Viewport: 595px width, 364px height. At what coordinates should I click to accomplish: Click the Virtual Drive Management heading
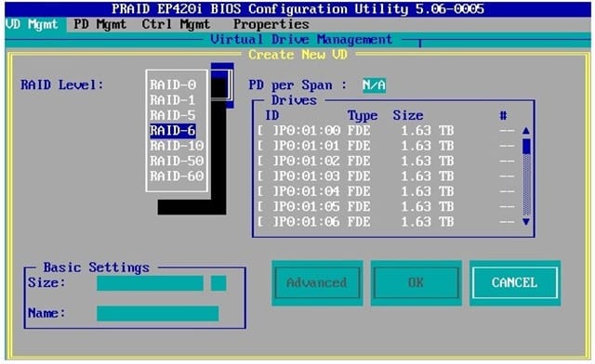pos(301,39)
